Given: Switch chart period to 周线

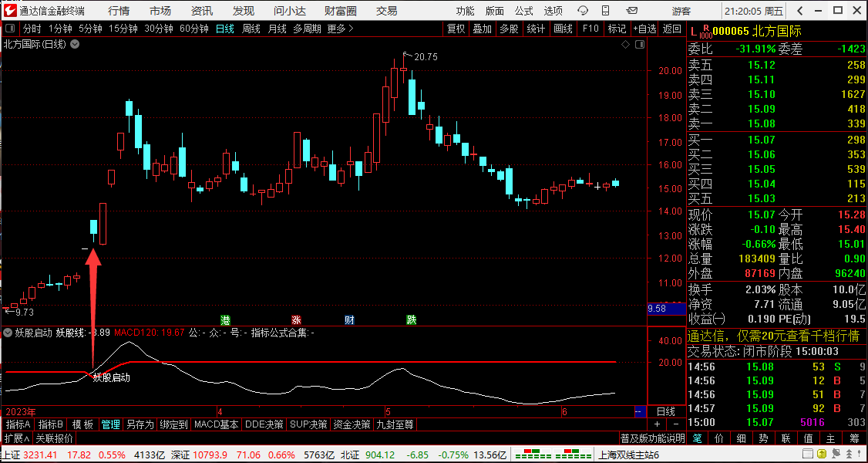Looking at the screenshot, I should click(x=251, y=29).
